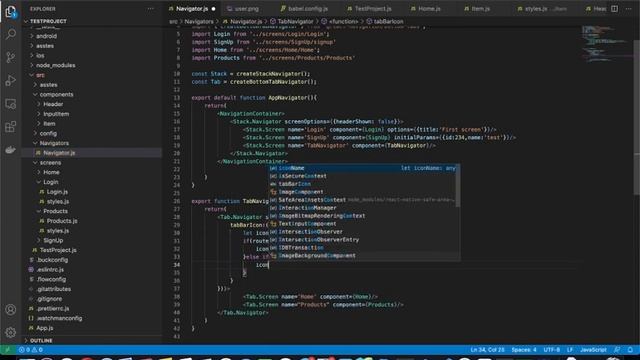Click split editor right icon

614,9
